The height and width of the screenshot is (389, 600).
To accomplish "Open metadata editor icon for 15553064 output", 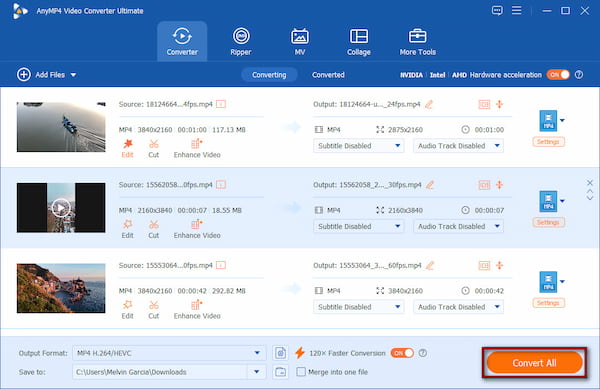I will (x=484, y=265).
